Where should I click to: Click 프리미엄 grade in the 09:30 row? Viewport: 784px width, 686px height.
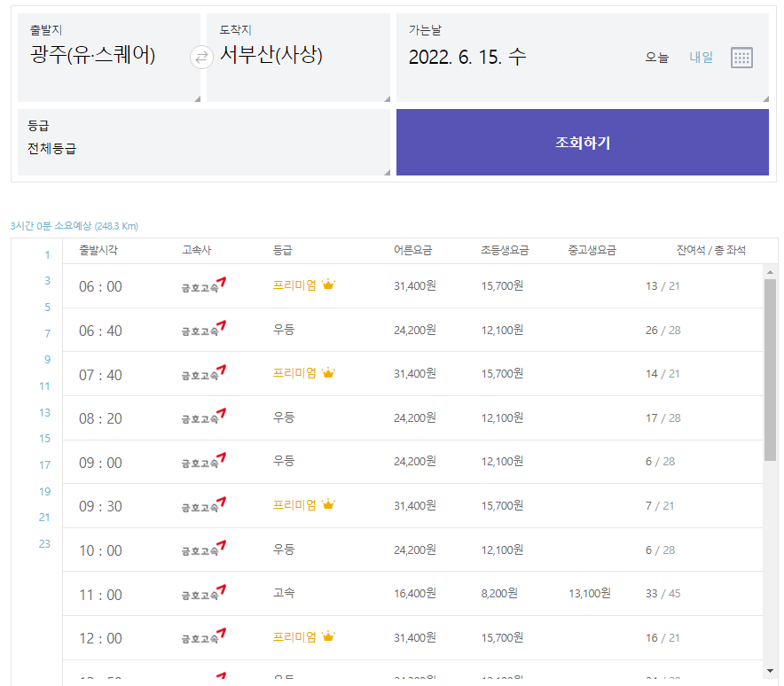pyautogui.click(x=294, y=505)
